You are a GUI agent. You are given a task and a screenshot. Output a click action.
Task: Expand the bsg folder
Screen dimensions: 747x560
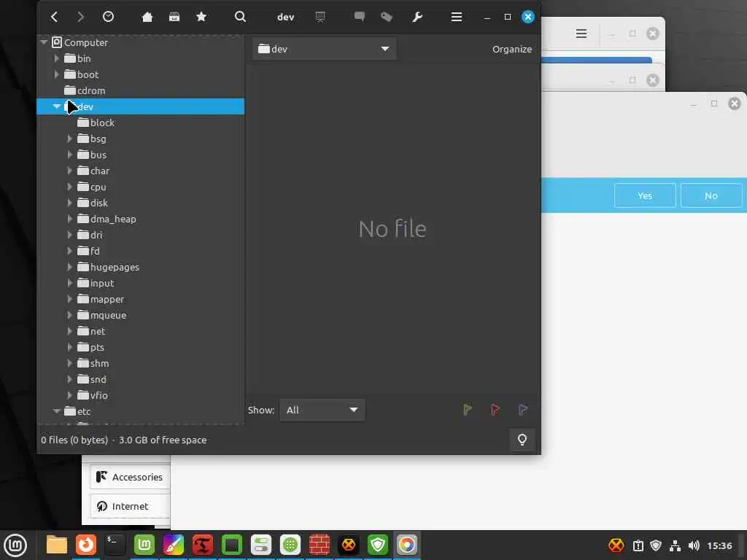point(69,139)
